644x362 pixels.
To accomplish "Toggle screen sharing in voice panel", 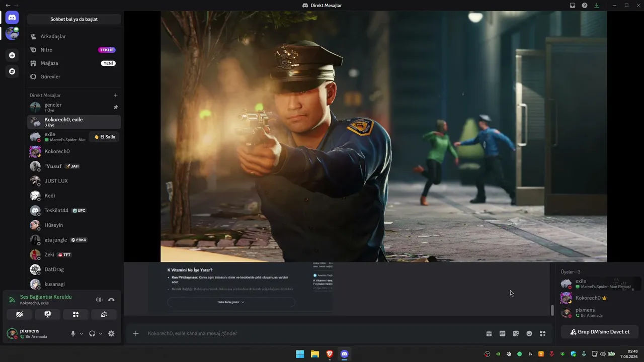I will (x=48, y=314).
